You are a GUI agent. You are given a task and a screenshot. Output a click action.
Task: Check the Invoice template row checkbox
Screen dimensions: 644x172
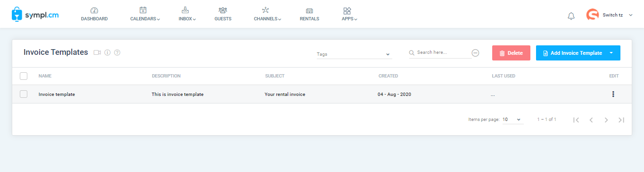tap(24, 94)
